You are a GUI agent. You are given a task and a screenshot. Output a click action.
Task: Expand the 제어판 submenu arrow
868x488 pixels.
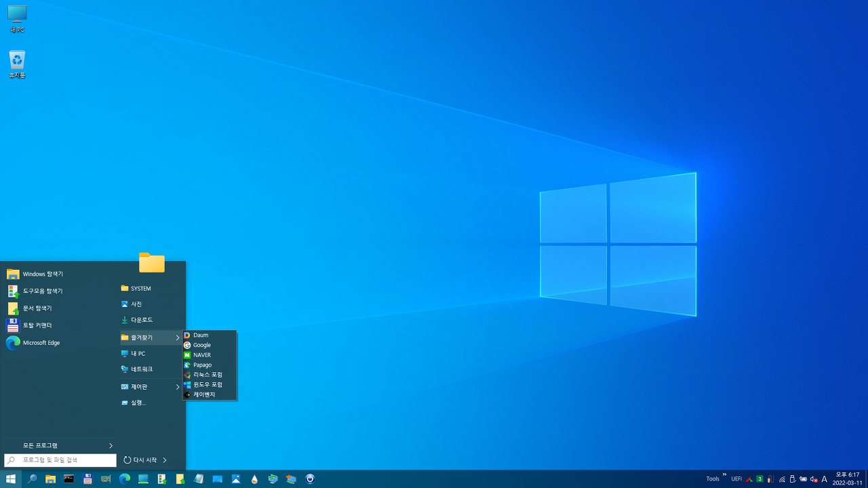pos(178,387)
